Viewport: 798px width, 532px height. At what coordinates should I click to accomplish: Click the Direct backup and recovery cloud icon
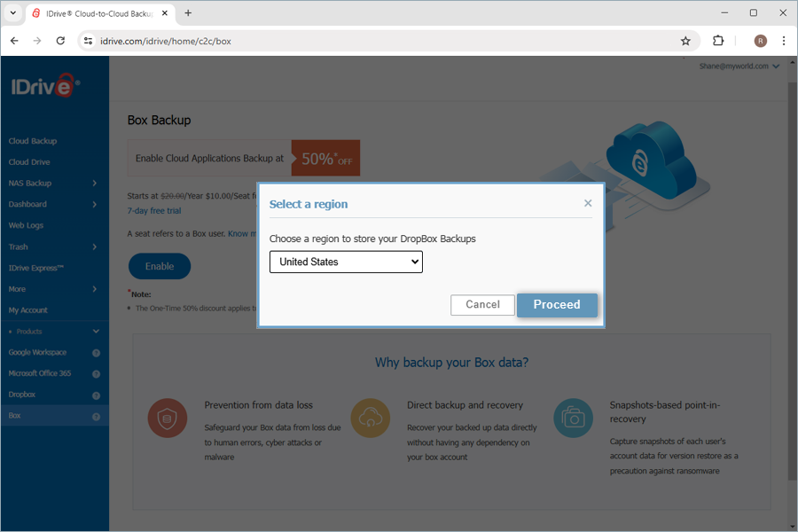coord(371,418)
